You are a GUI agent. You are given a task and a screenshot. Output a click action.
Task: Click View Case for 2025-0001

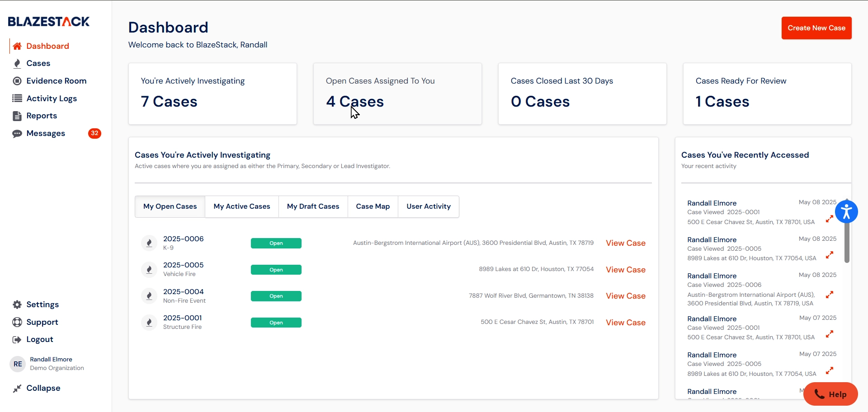click(626, 323)
